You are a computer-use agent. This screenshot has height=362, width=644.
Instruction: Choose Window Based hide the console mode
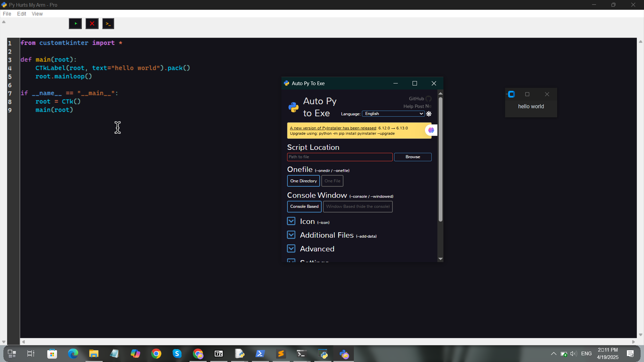(358, 206)
